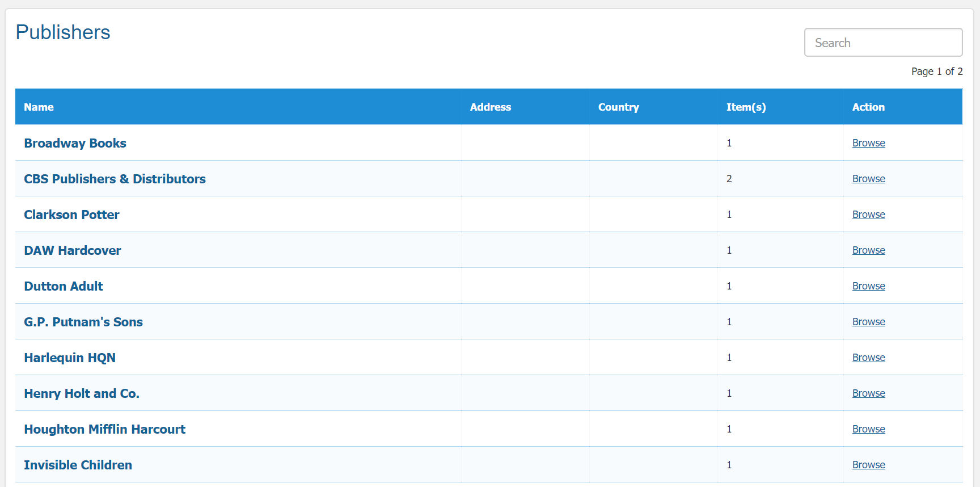Click the Search input field
Screen dimensions: 980x487
(x=883, y=43)
